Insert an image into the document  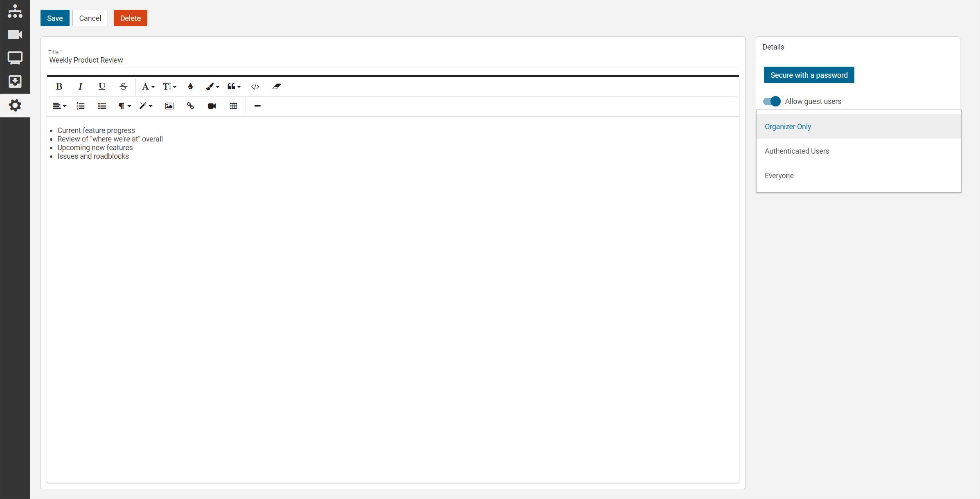tap(168, 106)
